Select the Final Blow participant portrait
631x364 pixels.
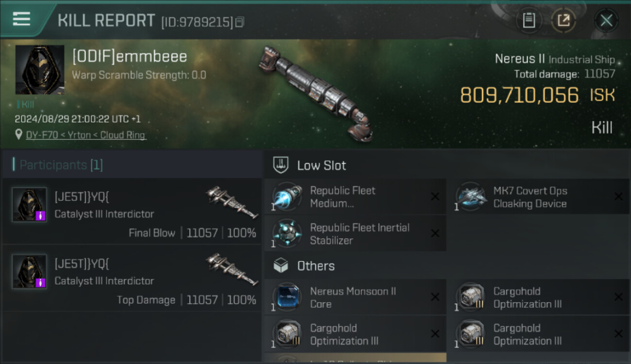(x=29, y=204)
